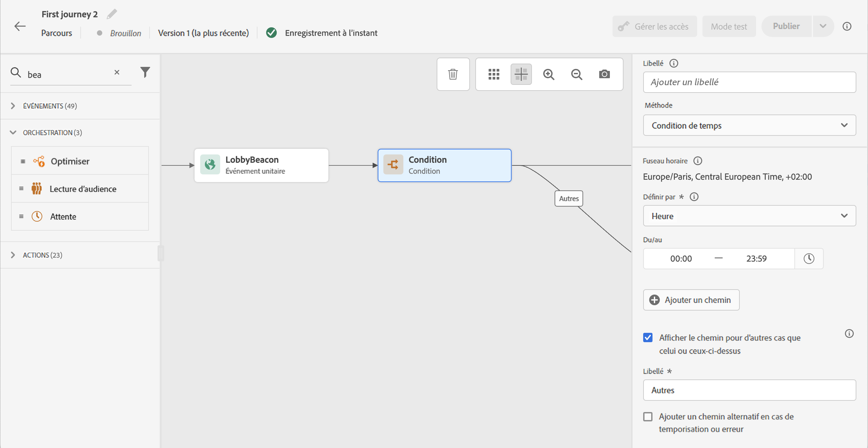The image size is (868, 448).
Task: Edit journey name with pencil icon
Action: 112,14
